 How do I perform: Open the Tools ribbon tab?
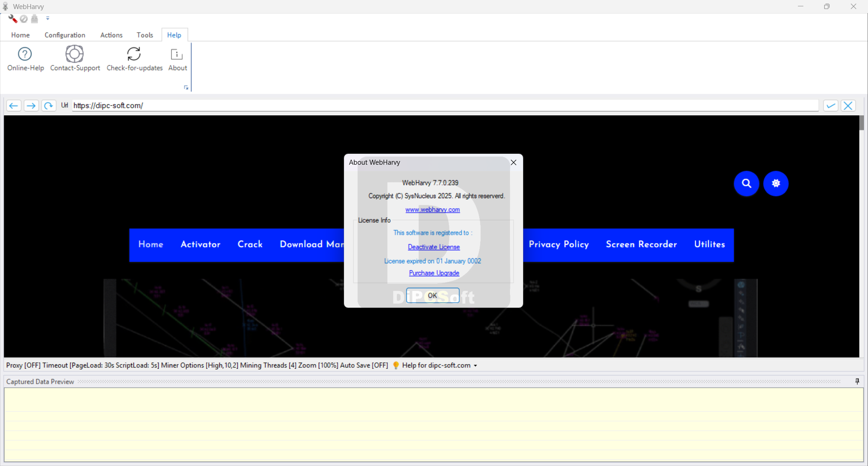[x=145, y=35]
